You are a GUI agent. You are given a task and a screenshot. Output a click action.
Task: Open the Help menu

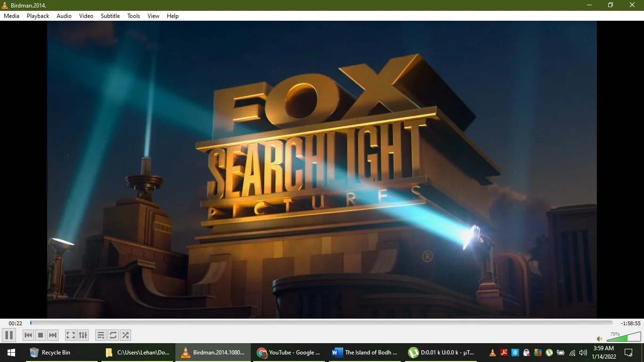coord(173,16)
